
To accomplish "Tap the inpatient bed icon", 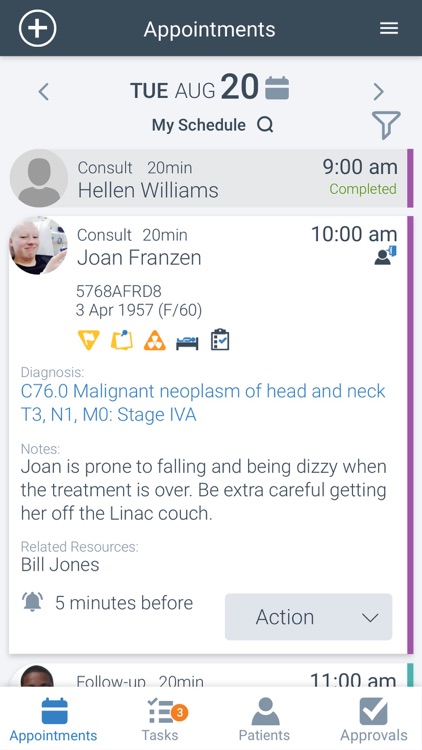I will pyautogui.click(x=187, y=342).
